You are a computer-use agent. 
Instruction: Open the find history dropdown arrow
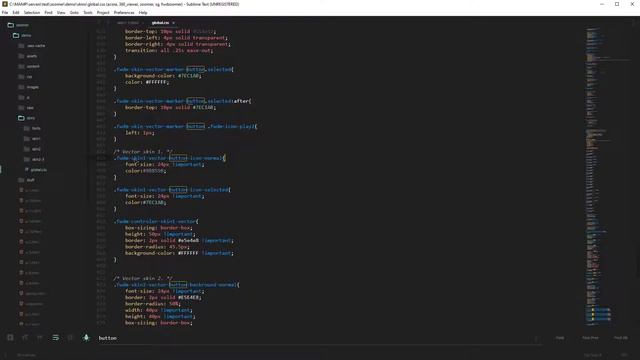[536, 338]
